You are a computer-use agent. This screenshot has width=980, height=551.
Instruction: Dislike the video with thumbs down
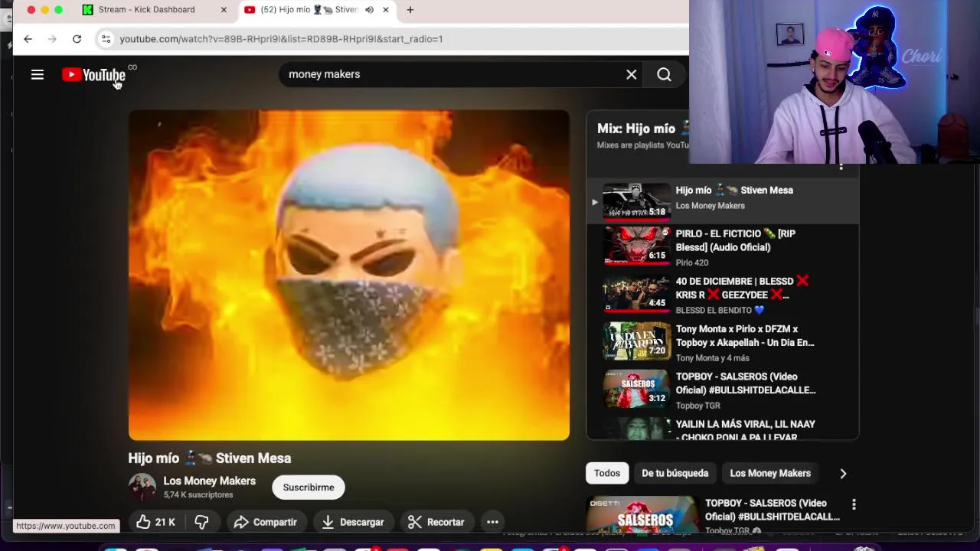[201, 522]
